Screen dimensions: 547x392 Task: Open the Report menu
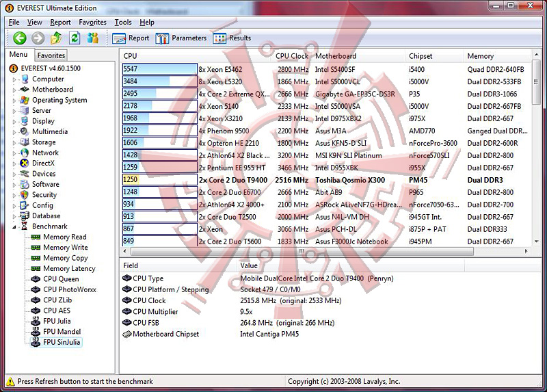[60, 23]
